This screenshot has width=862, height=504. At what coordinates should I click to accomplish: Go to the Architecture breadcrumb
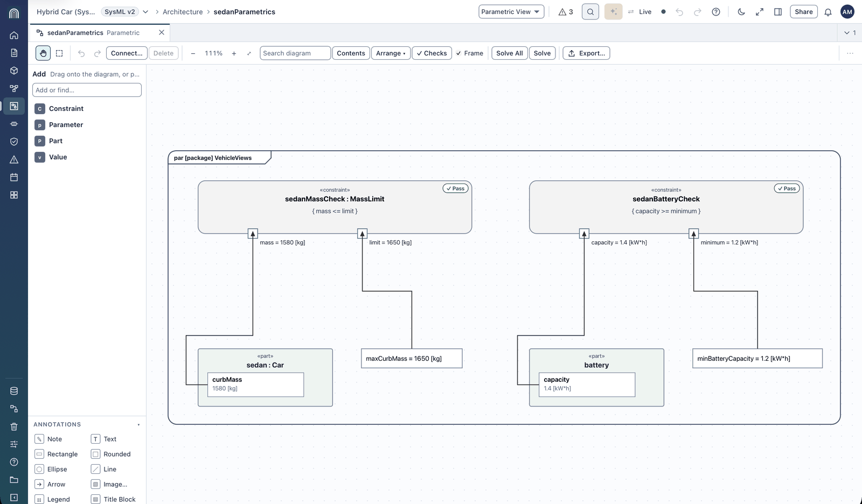[183, 12]
